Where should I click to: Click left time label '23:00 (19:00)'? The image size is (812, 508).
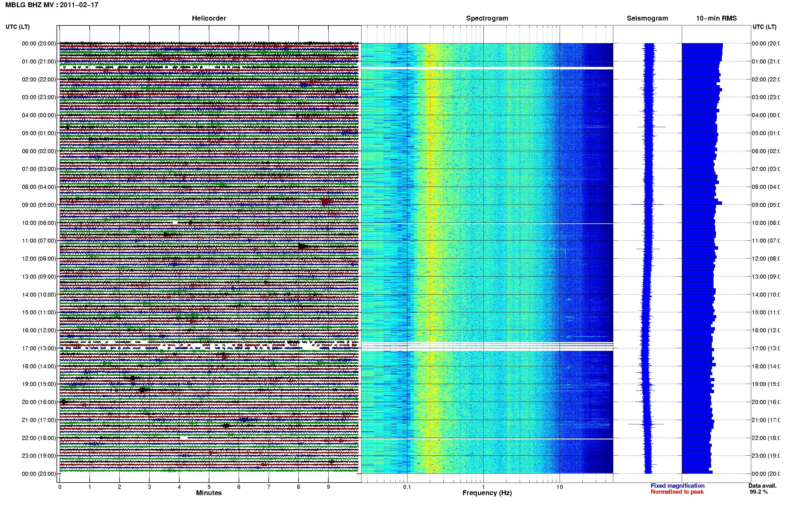pos(39,456)
